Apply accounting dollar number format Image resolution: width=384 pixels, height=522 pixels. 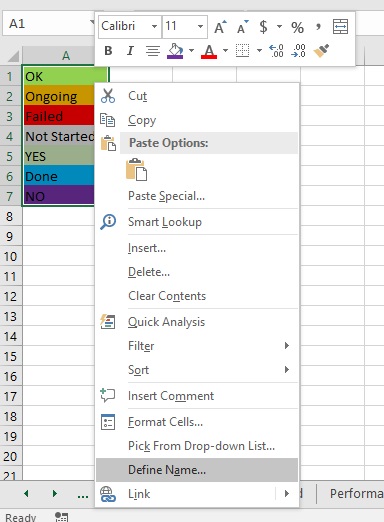pos(263,27)
